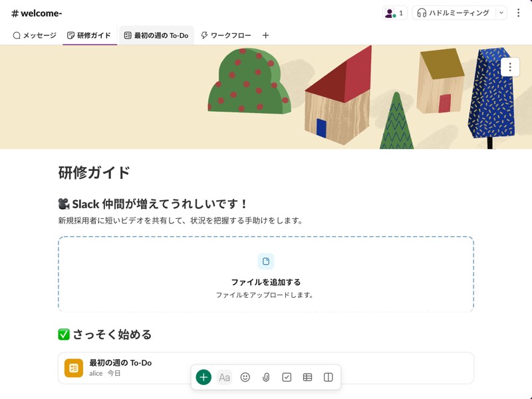Insert a checklist from canvas toolbar

tap(287, 377)
